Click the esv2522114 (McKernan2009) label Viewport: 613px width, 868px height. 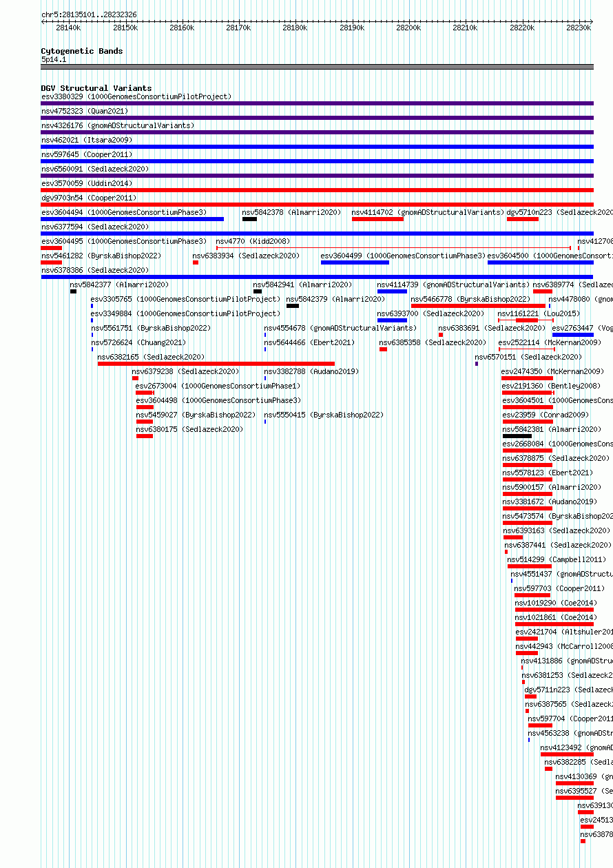point(550,342)
